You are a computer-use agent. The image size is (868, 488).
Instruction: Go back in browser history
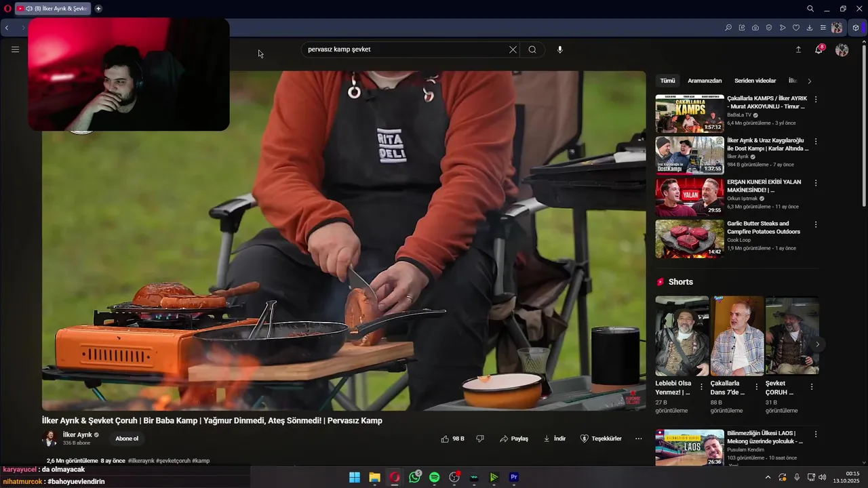[7, 28]
